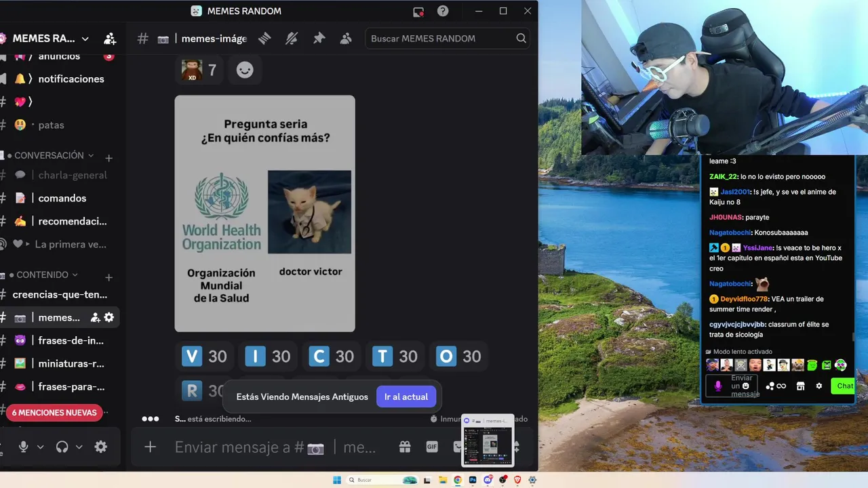Click invite icon on memes channel row

(x=96, y=317)
